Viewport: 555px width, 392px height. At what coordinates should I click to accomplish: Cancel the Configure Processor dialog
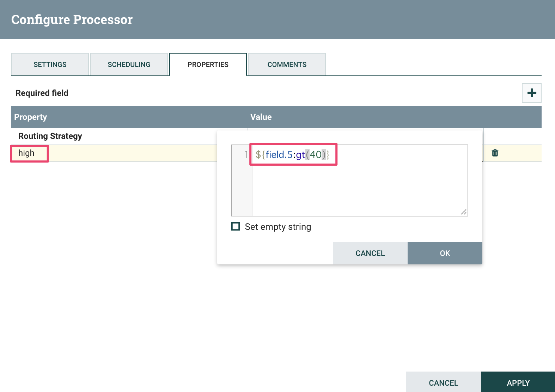coord(444,382)
